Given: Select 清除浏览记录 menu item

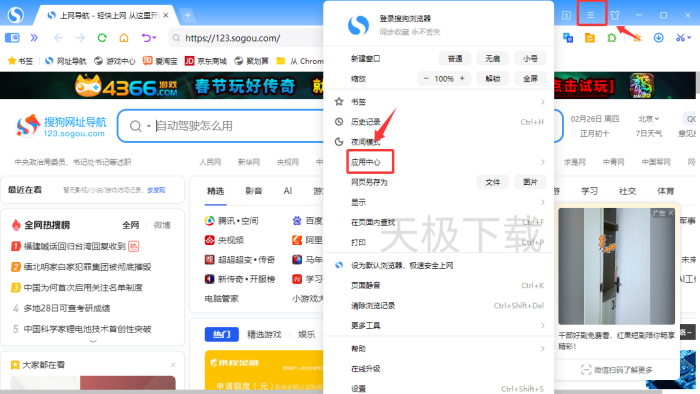Looking at the screenshot, I should coord(438,306).
